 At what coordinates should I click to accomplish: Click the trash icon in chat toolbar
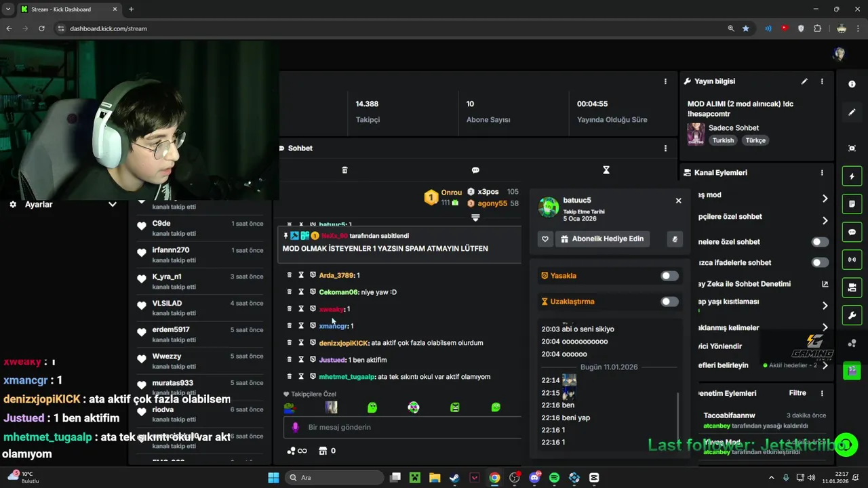(344, 170)
